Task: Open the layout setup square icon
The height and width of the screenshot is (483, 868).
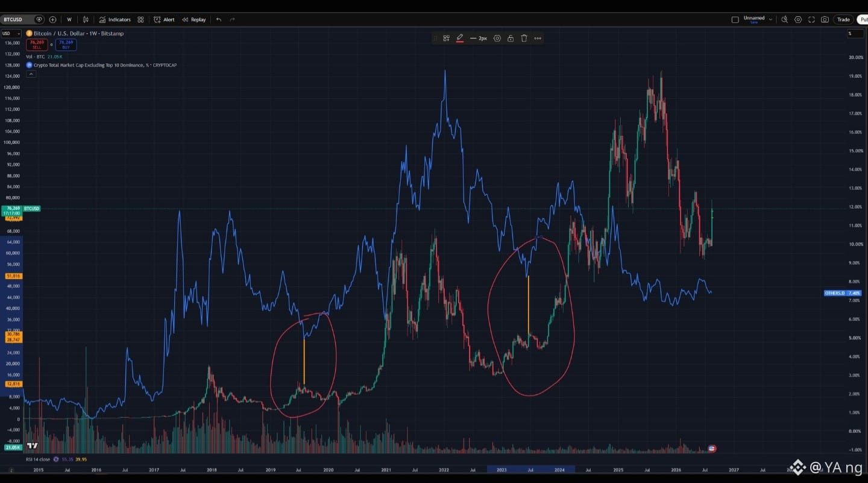Action: coord(735,20)
